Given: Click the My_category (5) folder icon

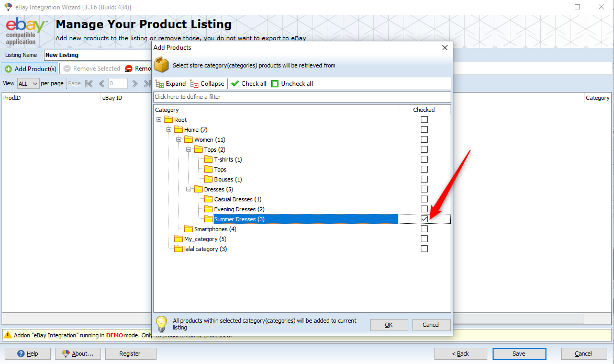Looking at the screenshot, I should 178,239.
